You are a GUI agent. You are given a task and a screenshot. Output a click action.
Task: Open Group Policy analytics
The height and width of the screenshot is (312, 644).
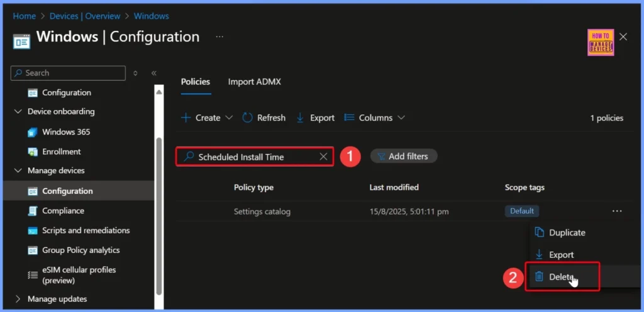point(81,250)
